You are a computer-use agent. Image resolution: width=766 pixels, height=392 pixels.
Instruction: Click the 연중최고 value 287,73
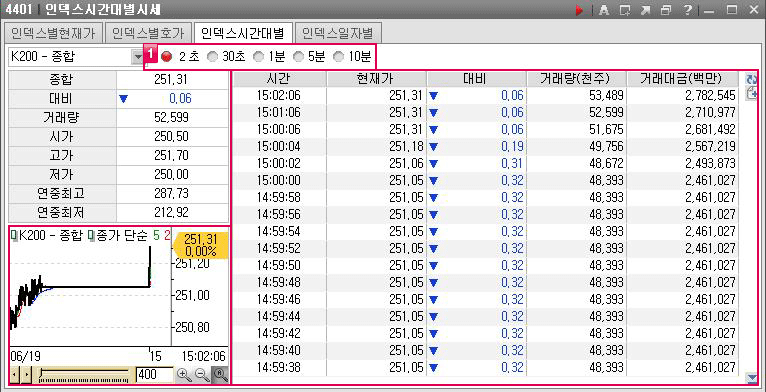(172, 194)
